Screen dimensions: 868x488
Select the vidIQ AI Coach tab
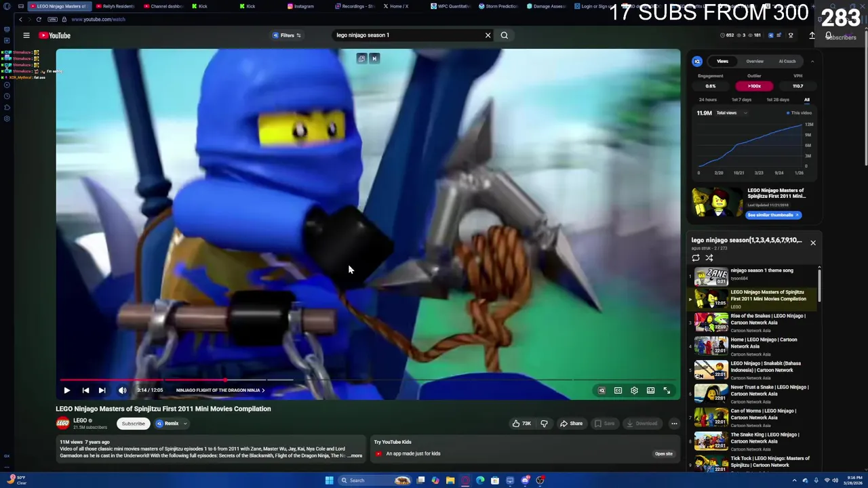[x=787, y=61]
